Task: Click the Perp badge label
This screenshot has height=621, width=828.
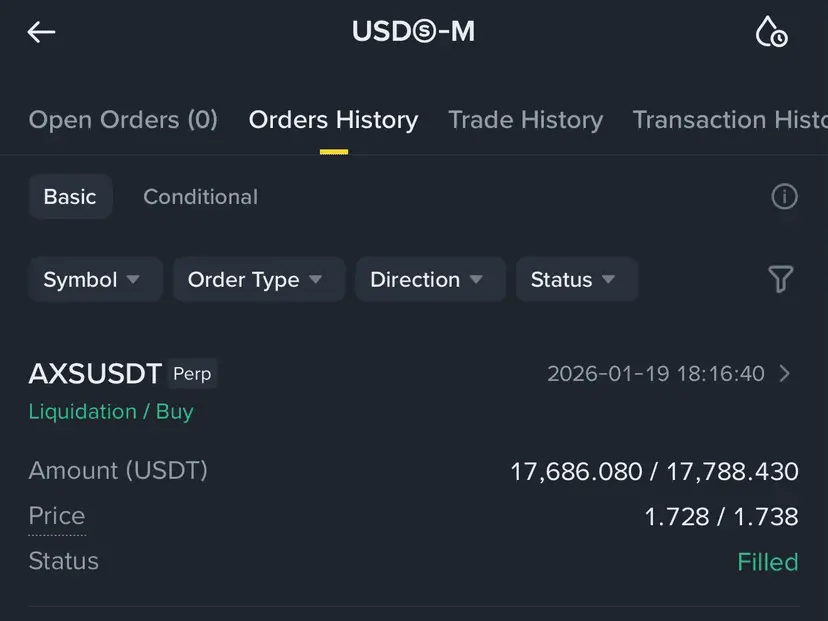Action: click(192, 374)
